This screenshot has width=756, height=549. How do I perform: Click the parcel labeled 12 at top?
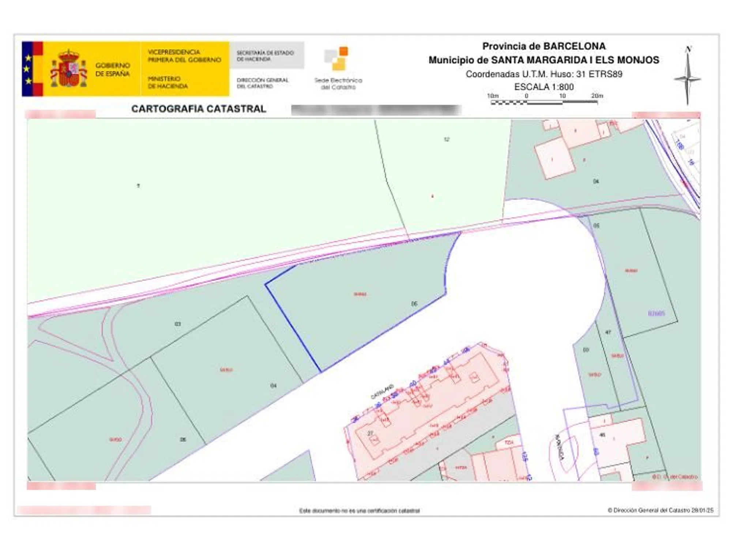(447, 139)
